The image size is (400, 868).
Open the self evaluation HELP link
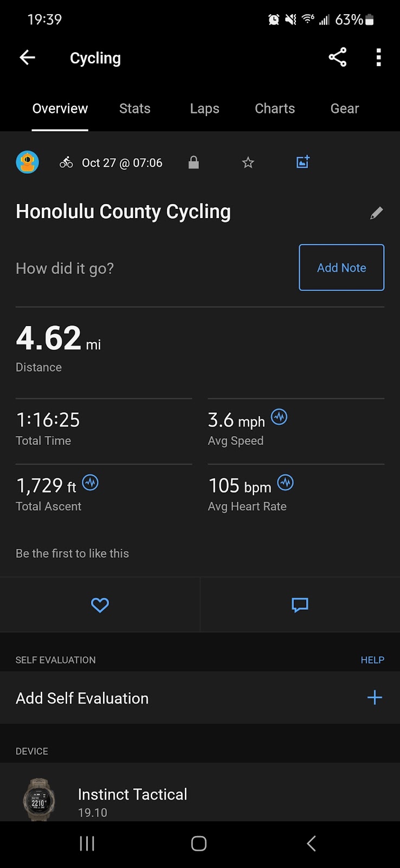(x=372, y=660)
